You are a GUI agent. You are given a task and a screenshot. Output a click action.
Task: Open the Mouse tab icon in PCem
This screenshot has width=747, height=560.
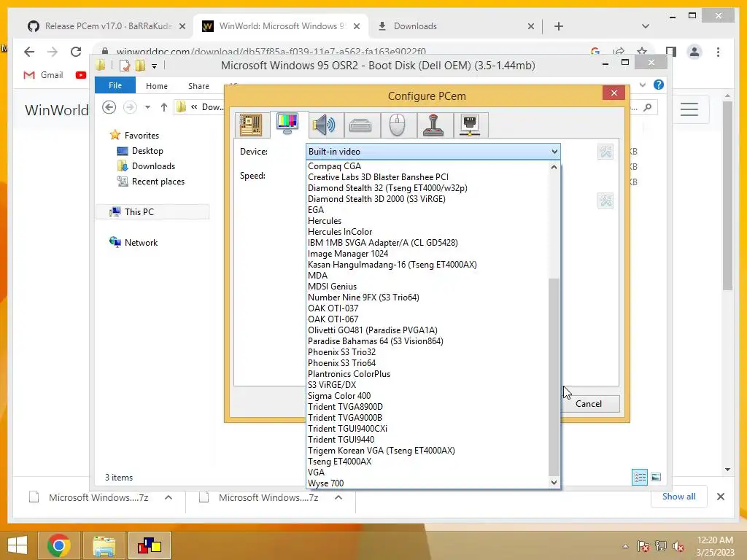pyautogui.click(x=398, y=125)
